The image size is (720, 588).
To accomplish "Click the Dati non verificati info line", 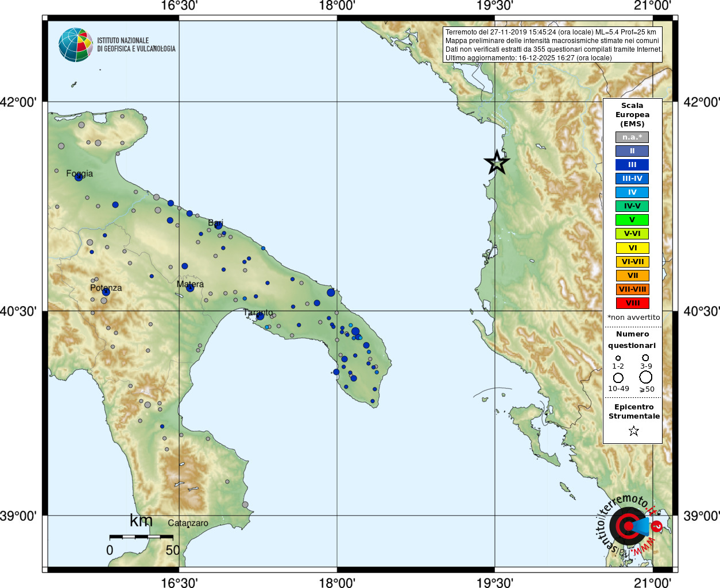I will pos(553,49).
